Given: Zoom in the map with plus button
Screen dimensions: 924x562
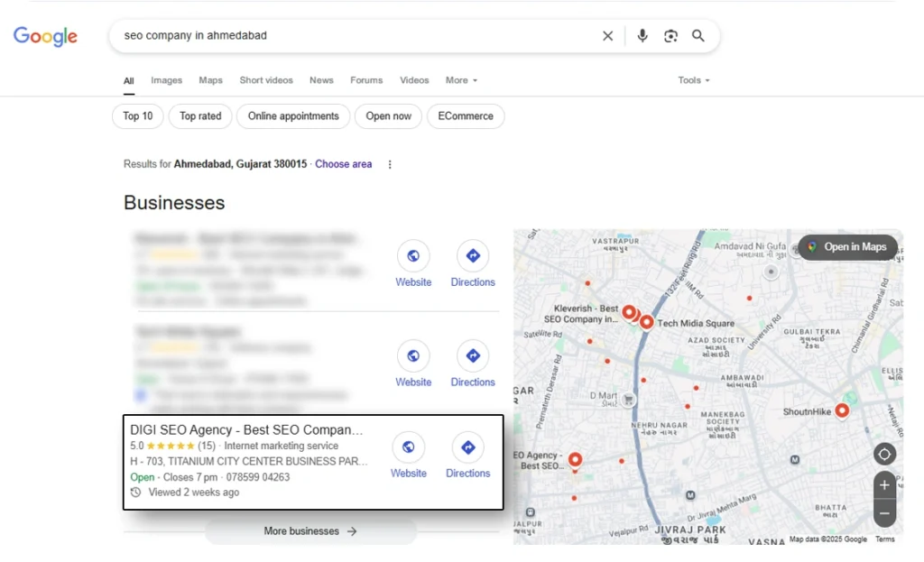Looking at the screenshot, I should (x=884, y=484).
